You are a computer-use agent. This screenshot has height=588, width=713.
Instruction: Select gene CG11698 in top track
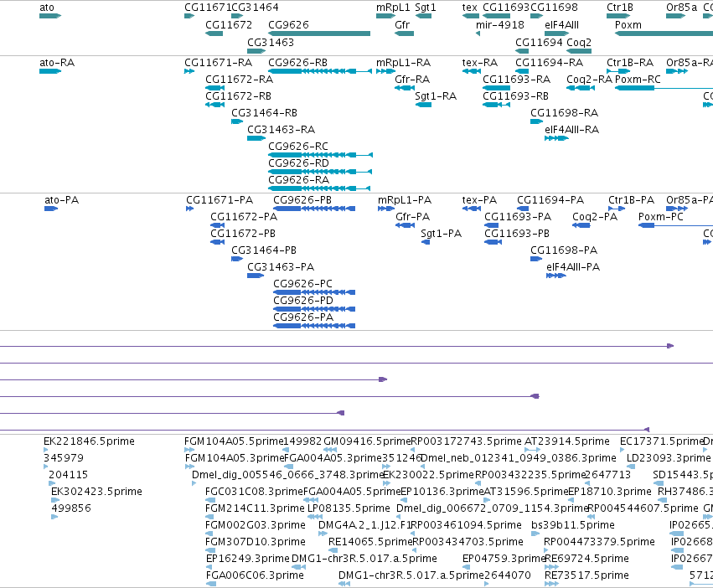pyautogui.click(x=536, y=16)
